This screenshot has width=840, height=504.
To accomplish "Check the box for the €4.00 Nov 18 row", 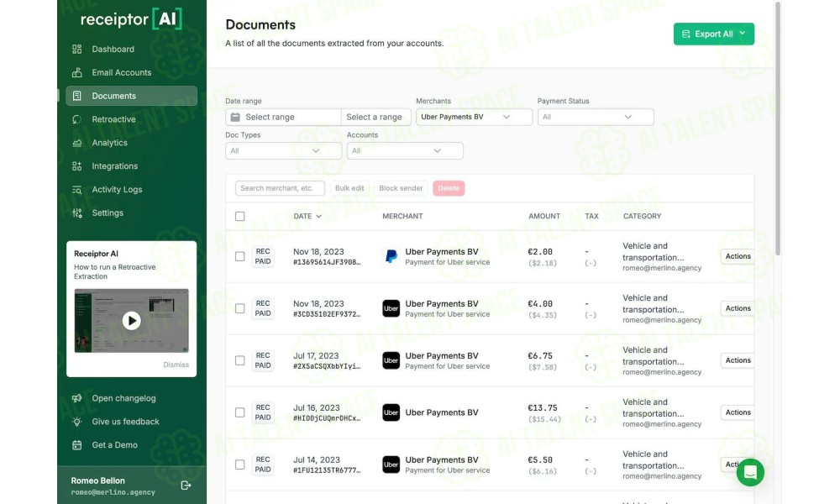I will (x=240, y=308).
